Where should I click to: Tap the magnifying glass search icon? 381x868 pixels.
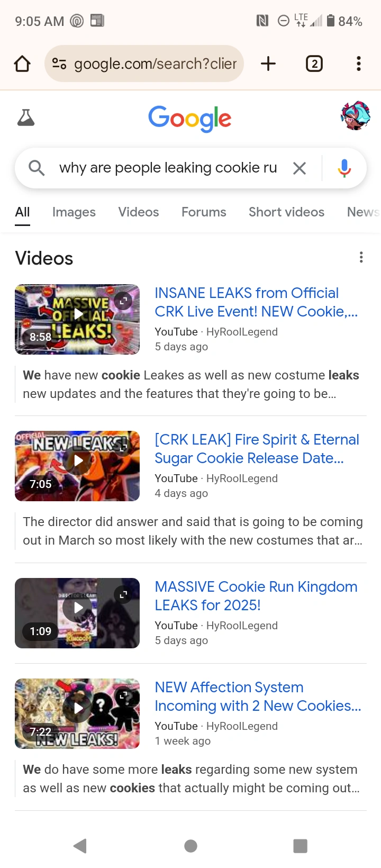[x=37, y=168]
